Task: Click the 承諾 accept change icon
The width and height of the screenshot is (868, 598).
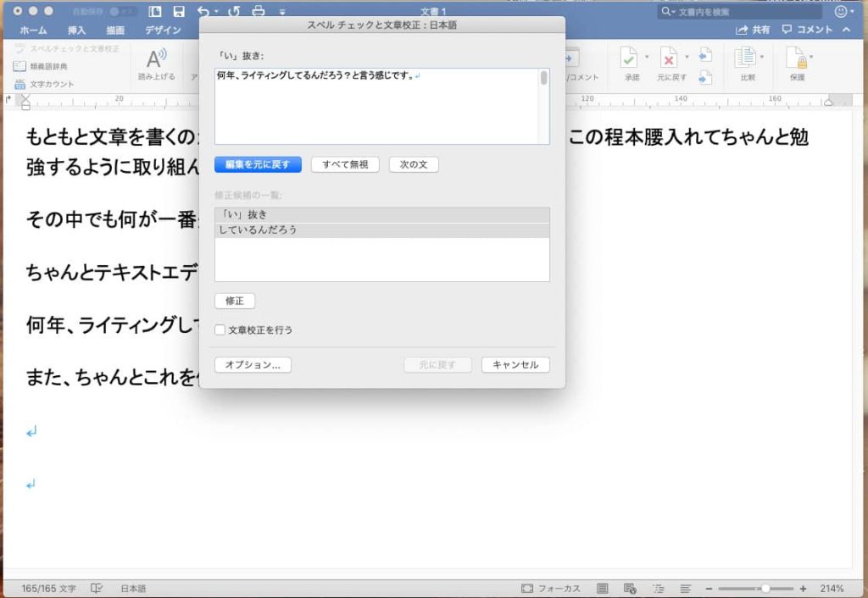Action: pos(629,57)
